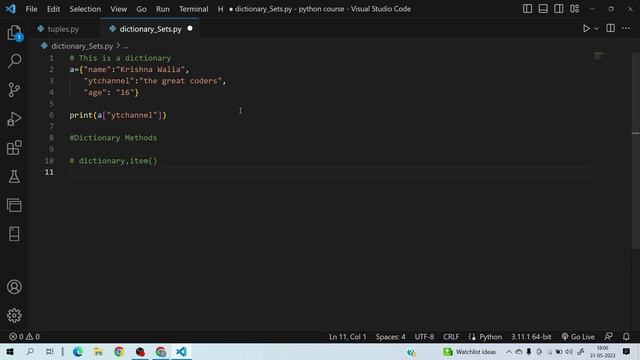Select interpreter 3.11.1 64-bit
Viewport: 640px width, 360px height.
[531, 337]
